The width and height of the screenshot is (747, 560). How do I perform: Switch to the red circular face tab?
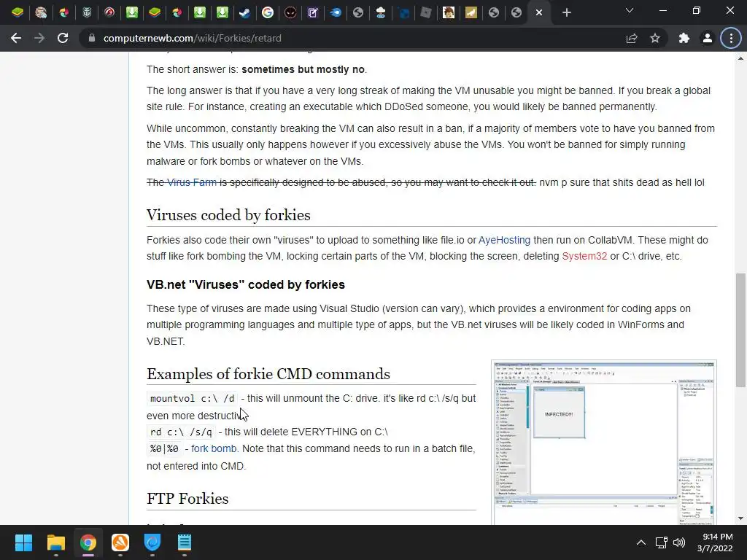pyautogui.click(x=290, y=12)
